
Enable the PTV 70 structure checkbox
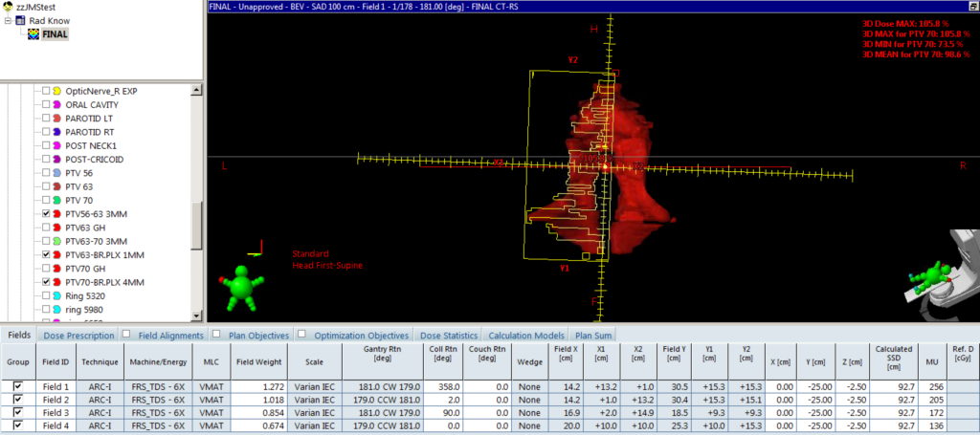45,201
